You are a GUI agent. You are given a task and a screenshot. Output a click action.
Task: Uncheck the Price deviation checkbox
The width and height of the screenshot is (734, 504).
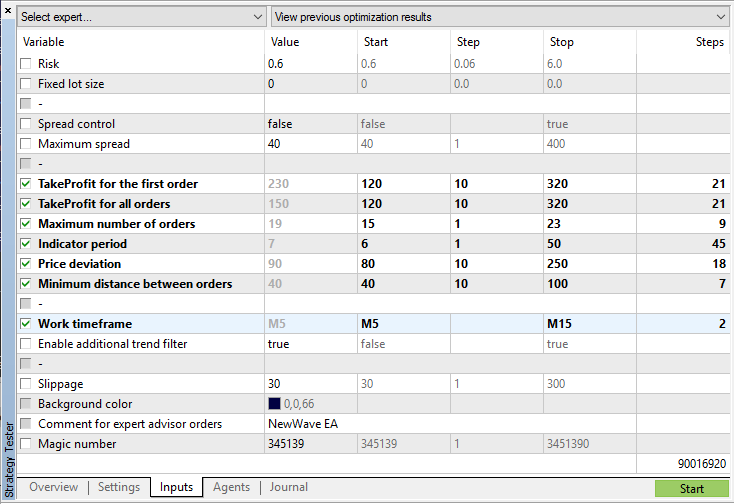pyautogui.click(x=26, y=263)
